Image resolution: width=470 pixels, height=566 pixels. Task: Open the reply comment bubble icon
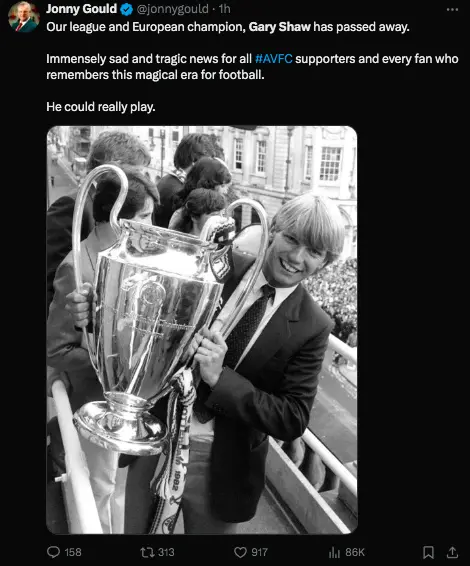(53, 552)
